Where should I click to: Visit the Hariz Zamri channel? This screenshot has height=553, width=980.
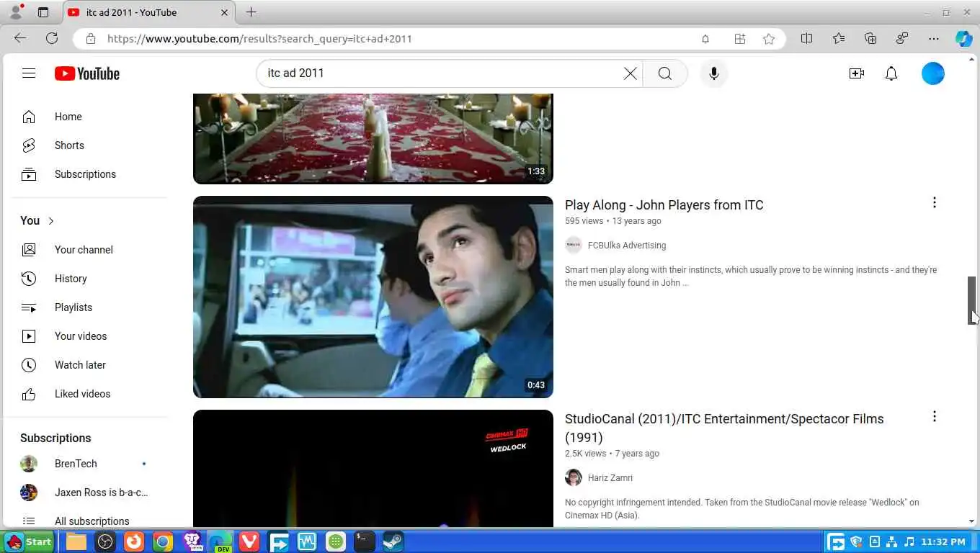[x=610, y=478]
